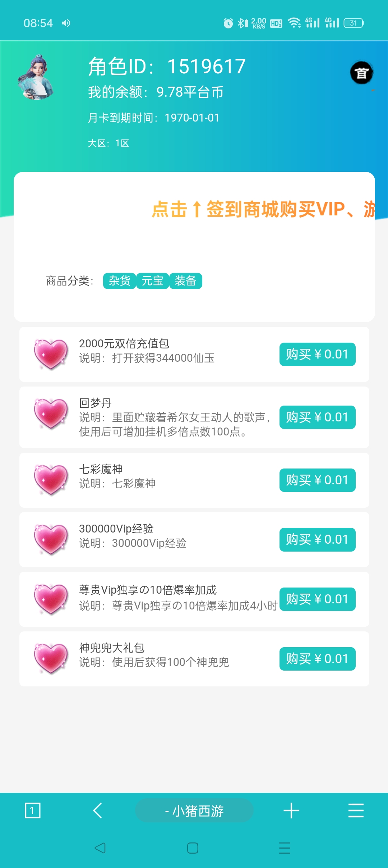Buy the 2000元双倍充值包 for ¥0.01

click(317, 354)
